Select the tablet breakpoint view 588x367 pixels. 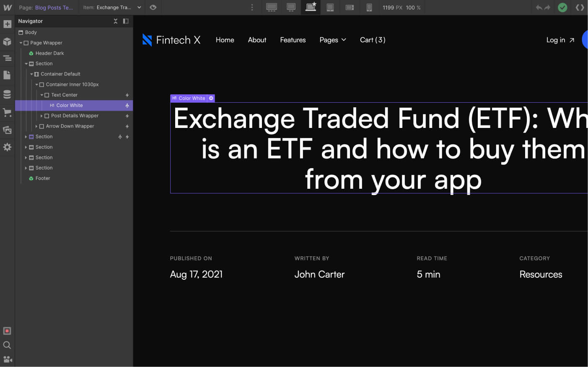point(330,7)
